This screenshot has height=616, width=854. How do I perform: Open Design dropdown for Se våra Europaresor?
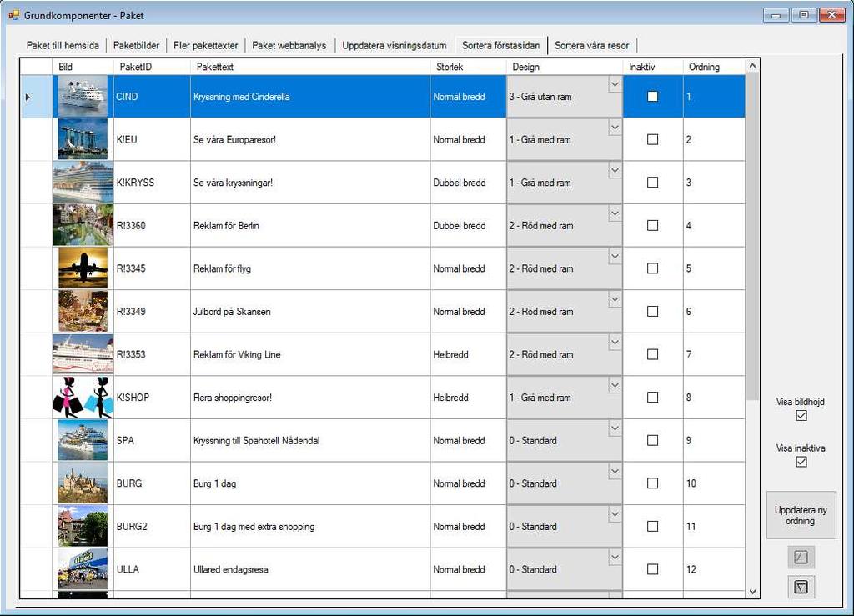615,128
